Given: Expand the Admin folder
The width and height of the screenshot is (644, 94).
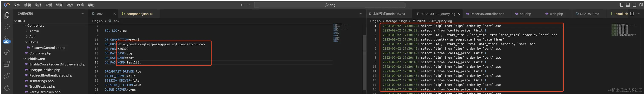Looking at the screenshot, I should click(34, 31).
